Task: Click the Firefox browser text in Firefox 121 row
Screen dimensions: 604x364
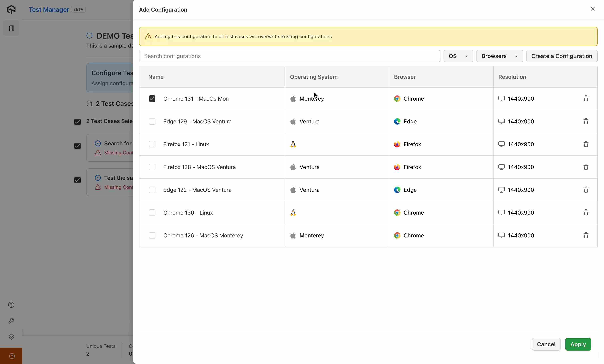Action: coord(412,144)
